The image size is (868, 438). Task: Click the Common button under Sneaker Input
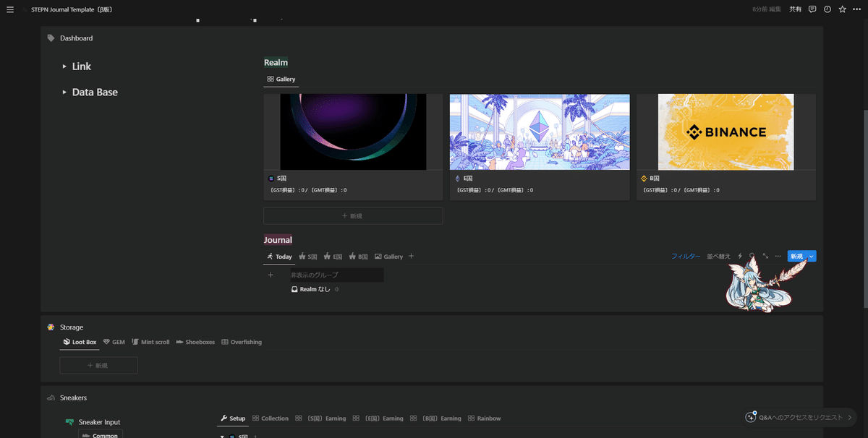(x=101, y=435)
